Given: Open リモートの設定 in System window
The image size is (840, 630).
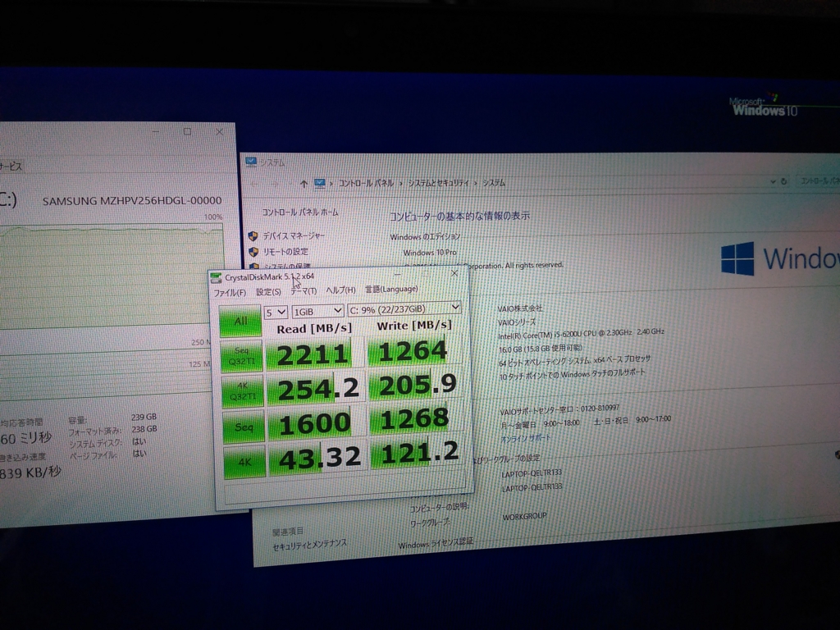Looking at the screenshot, I should point(285,252).
